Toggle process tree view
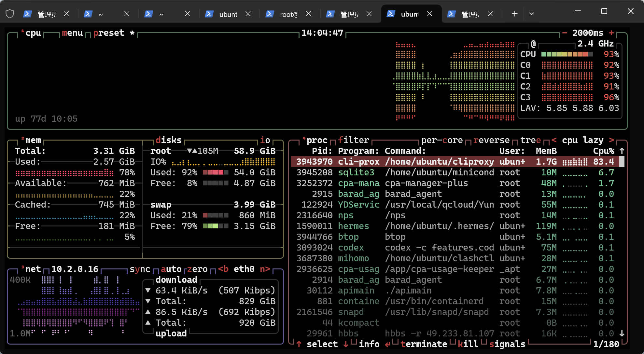Viewport: 644px width, 354px height. click(531, 140)
